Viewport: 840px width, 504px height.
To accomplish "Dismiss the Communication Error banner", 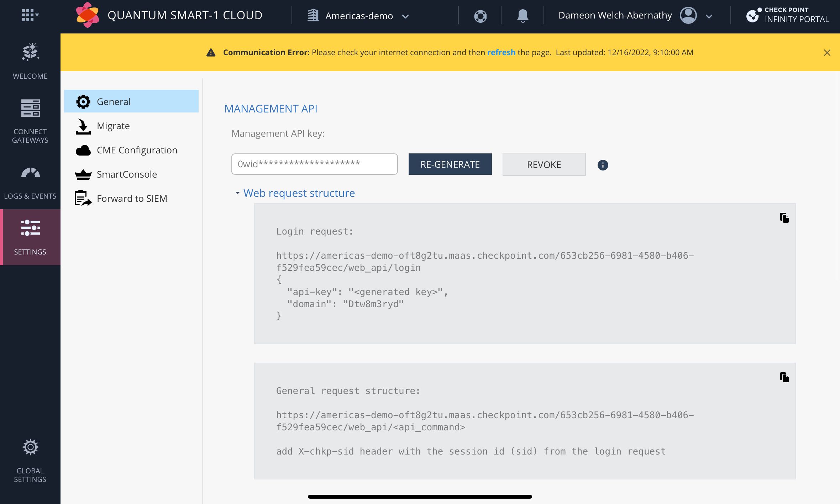I will (x=827, y=53).
